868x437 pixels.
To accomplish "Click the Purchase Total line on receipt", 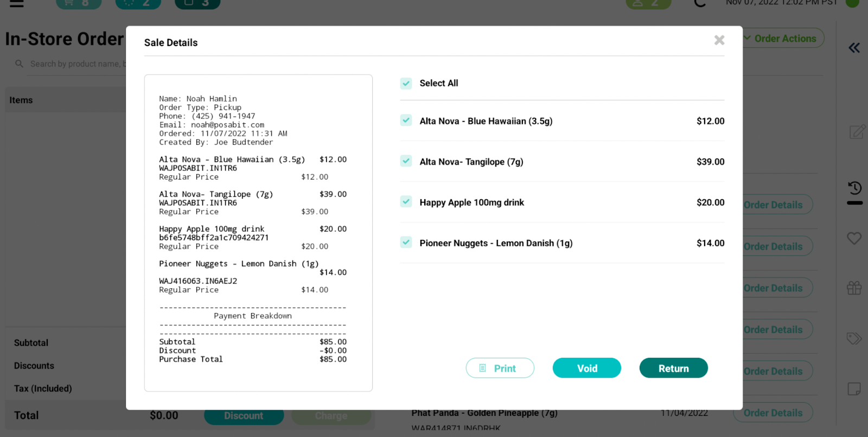I will click(x=253, y=359).
